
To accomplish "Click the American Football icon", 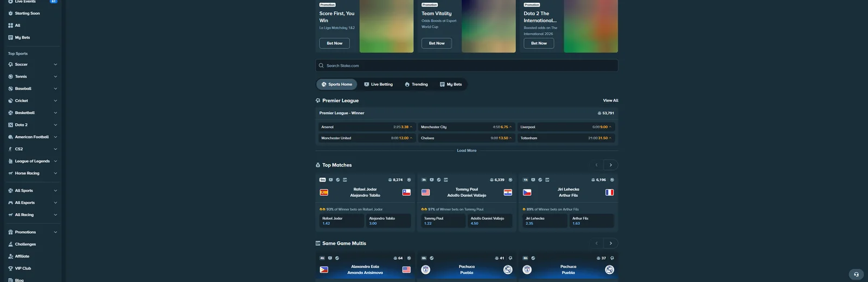I will click(10, 137).
